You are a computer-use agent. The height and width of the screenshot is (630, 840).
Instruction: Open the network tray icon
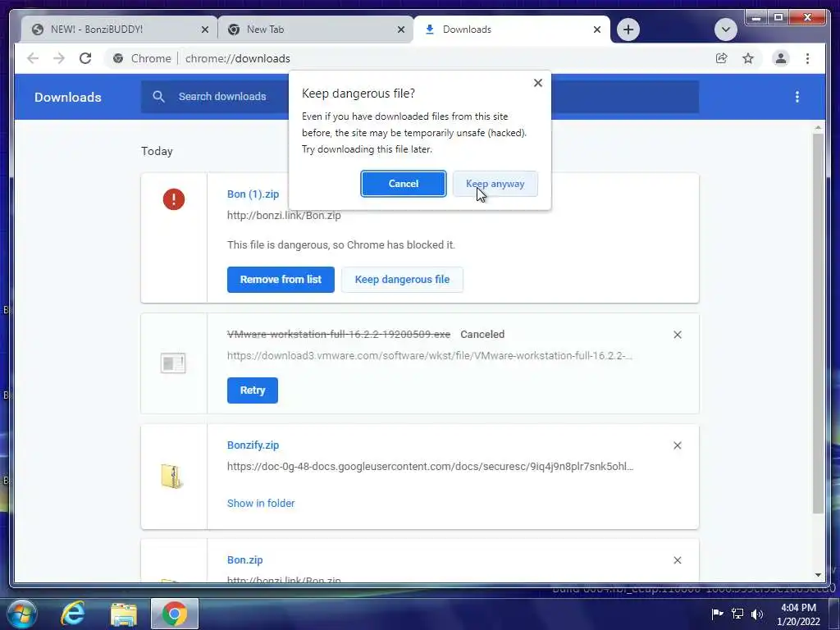coord(737,614)
